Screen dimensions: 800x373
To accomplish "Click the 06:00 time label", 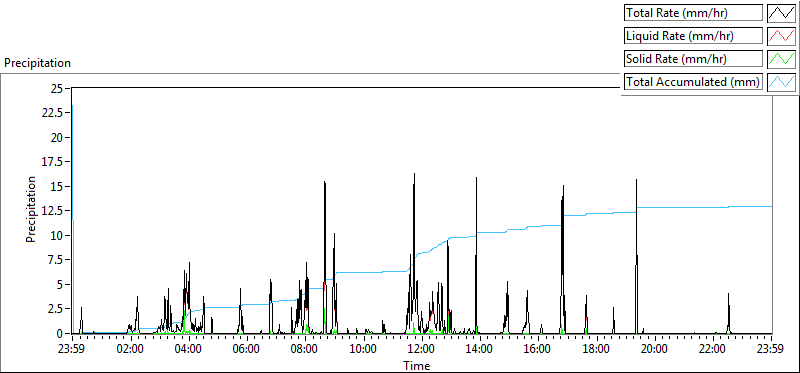I will click(246, 350).
